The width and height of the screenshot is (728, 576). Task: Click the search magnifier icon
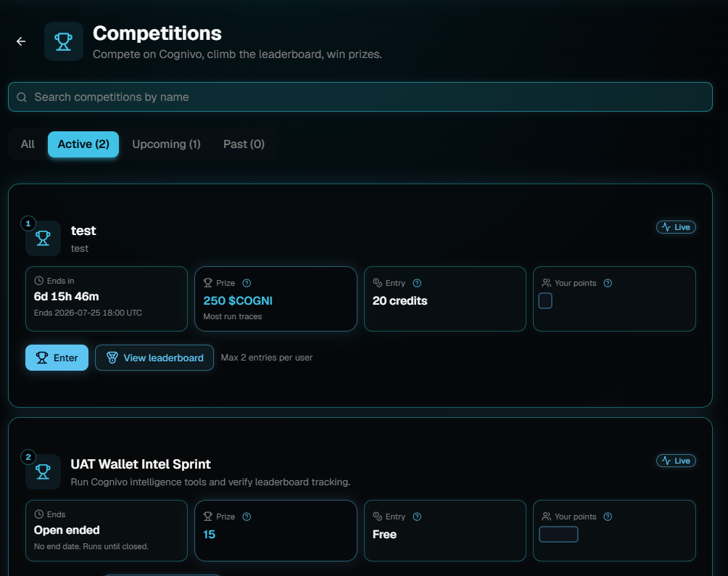pyautogui.click(x=21, y=97)
